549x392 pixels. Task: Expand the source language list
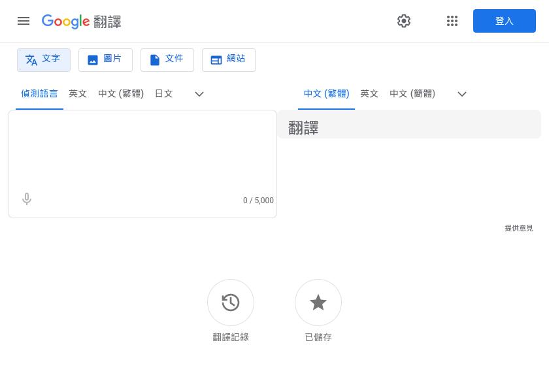point(199,94)
